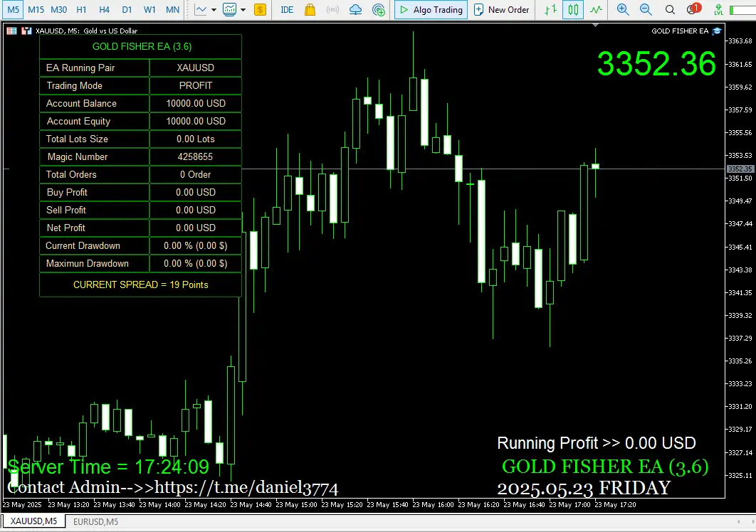This screenshot has height=532, width=756.
Task: Zoom in on the chart
Action: pyautogui.click(x=623, y=10)
